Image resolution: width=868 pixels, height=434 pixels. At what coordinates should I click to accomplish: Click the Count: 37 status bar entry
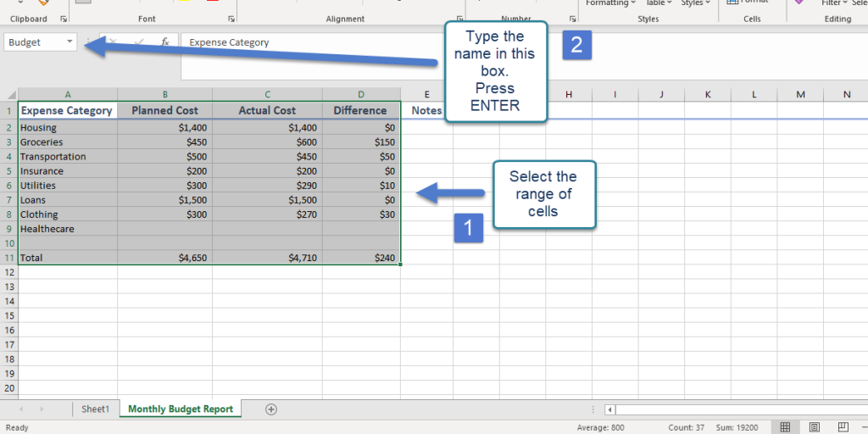coord(685,427)
